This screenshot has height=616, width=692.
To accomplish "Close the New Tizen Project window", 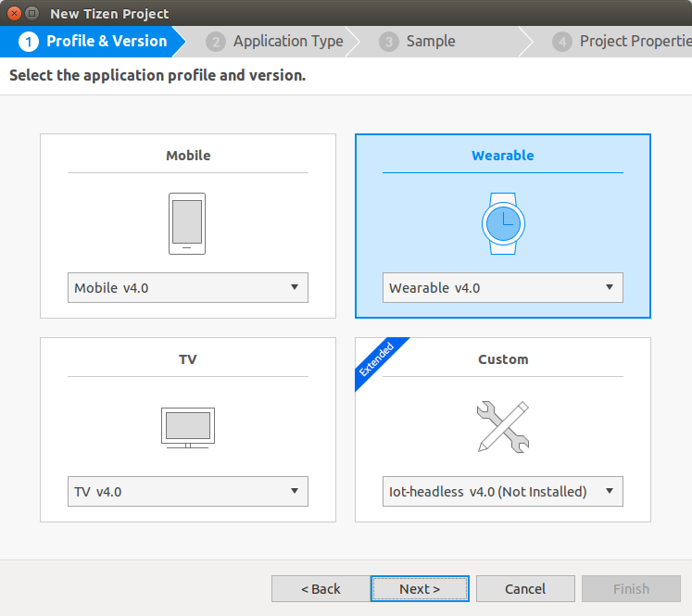I will [14, 14].
